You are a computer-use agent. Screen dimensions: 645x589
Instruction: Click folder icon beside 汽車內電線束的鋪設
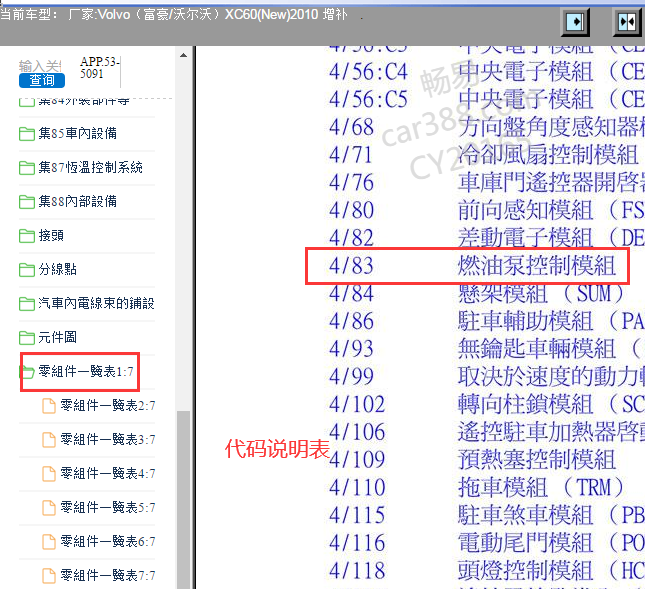point(27,304)
